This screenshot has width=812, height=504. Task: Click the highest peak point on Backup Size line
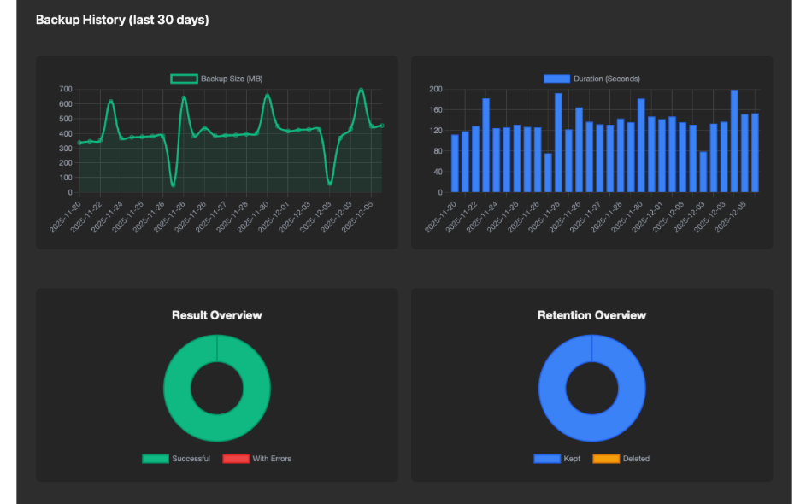(x=361, y=90)
